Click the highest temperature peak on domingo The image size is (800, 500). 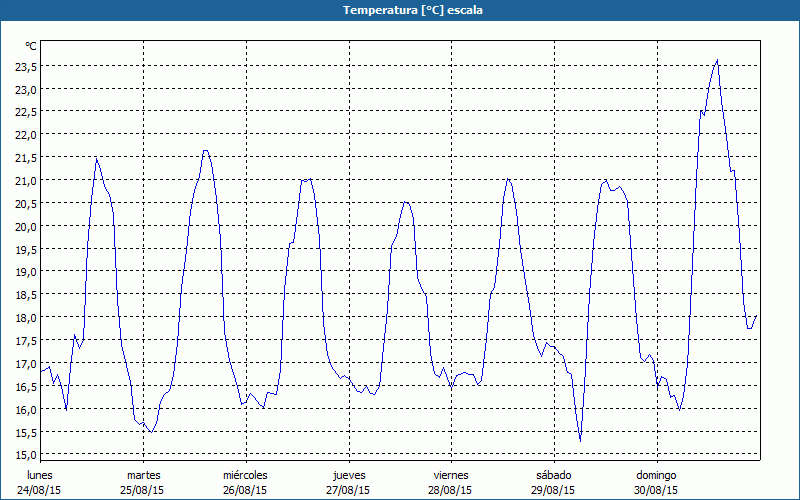pos(717,60)
